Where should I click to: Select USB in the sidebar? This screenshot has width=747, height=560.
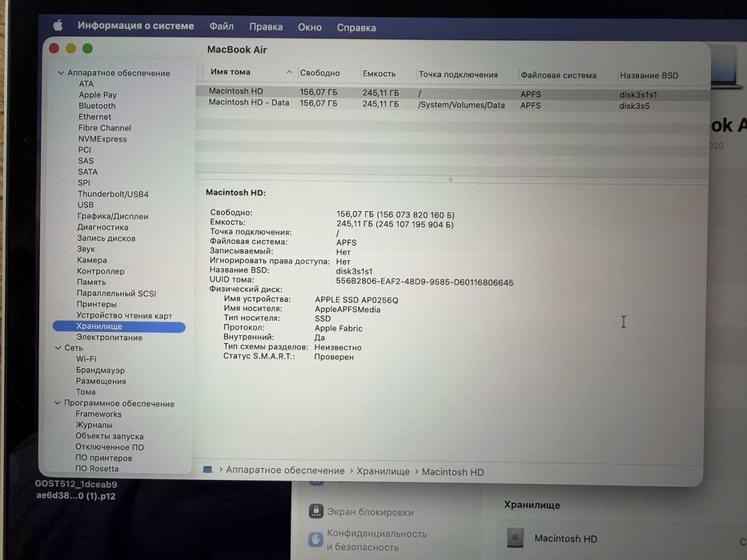pyautogui.click(x=86, y=205)
